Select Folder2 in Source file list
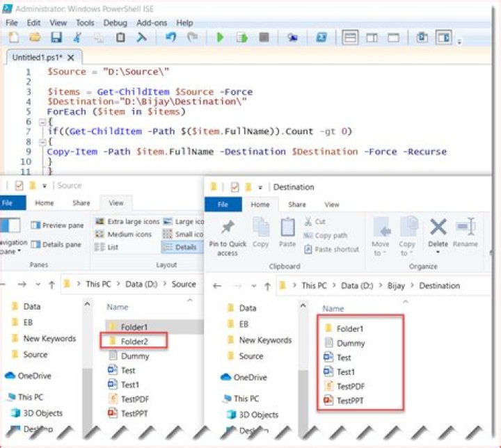501x448 pixels. pos(134,342)
